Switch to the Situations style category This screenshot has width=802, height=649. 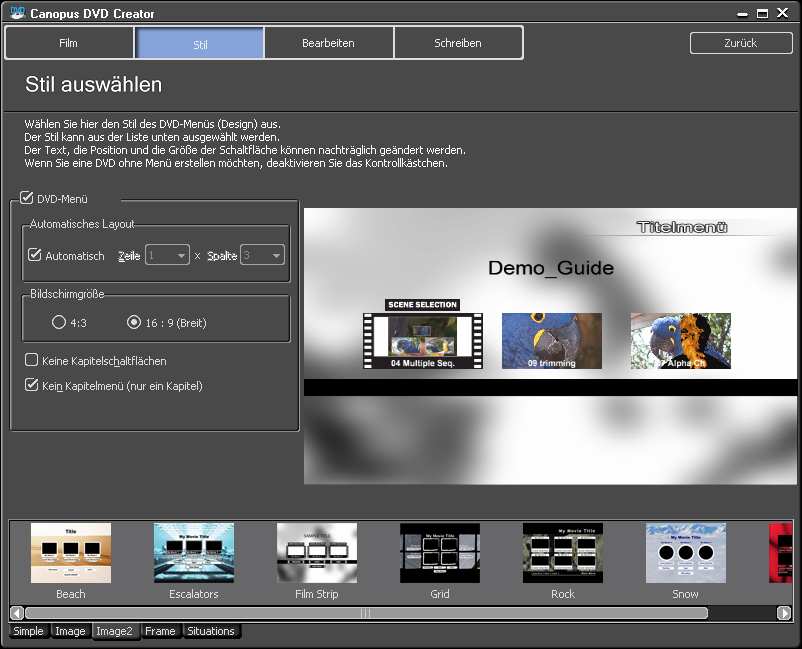pyautogui.click(x=211, y=631)
